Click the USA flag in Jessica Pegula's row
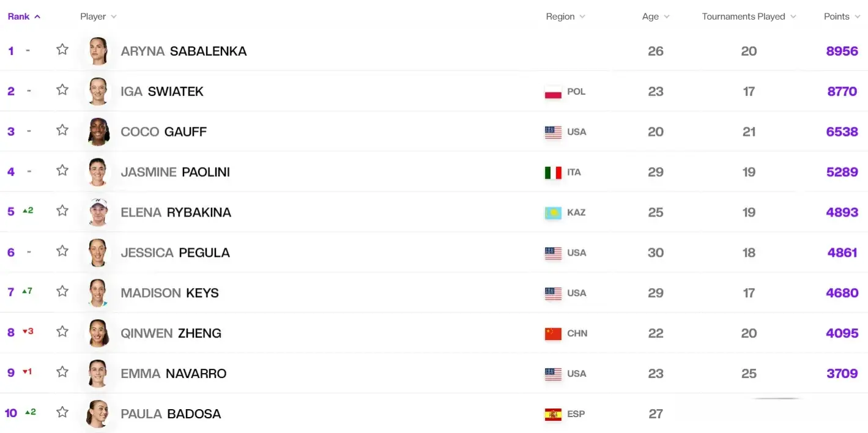 553,253
